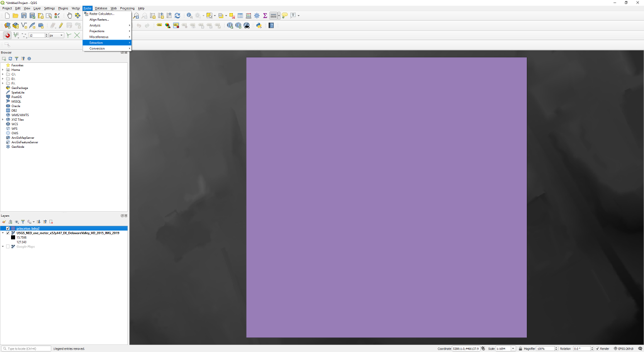This screenshot has width=644, height=352.
Task: Toggle the scale lock icon
Action: pyautogui.click(x=520, y=348)
